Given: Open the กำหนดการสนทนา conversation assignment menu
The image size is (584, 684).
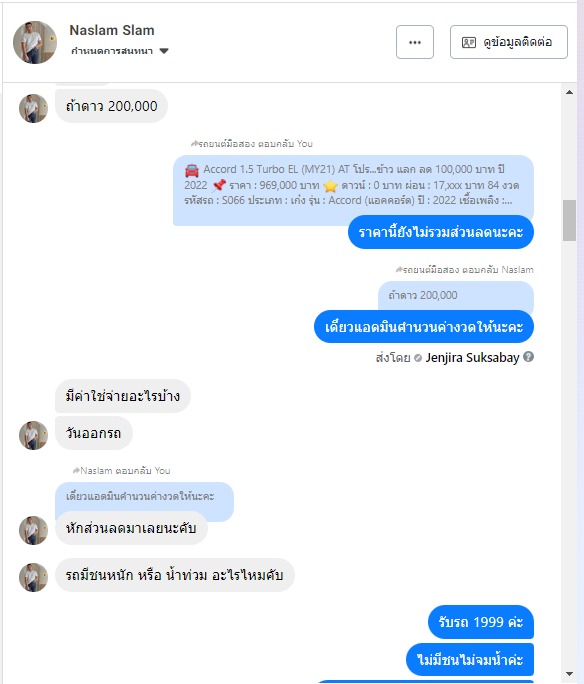Looking at the screenshot, I should point(120,51).
